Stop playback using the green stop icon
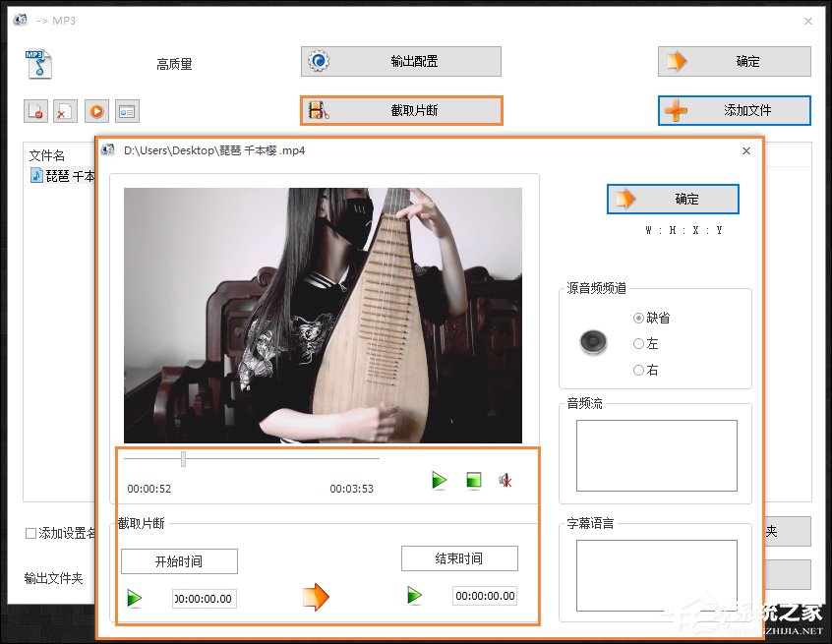The image size is (832, 644). point(474,481)
